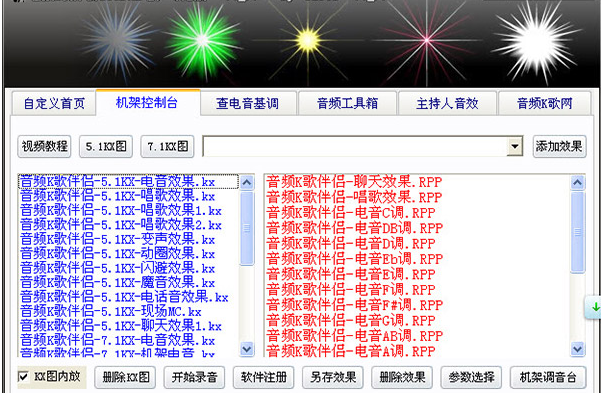Go to the 音频K歌网 tab

pyautogui.click(x=544, y=104)
